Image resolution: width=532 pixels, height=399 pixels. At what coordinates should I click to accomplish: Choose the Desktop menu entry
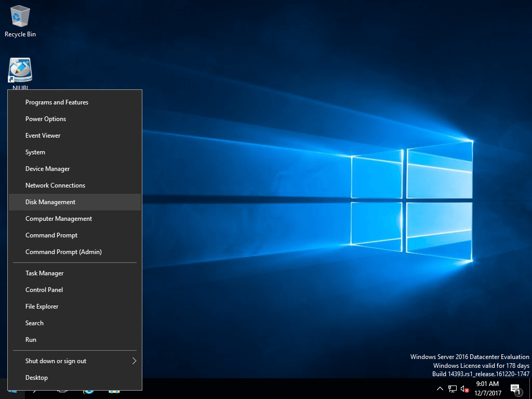pyautogui.click(x=75, y=378)
